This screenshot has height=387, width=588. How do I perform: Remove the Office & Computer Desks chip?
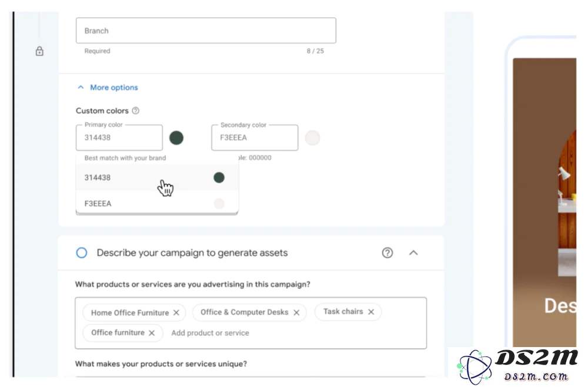coord(296,312)
